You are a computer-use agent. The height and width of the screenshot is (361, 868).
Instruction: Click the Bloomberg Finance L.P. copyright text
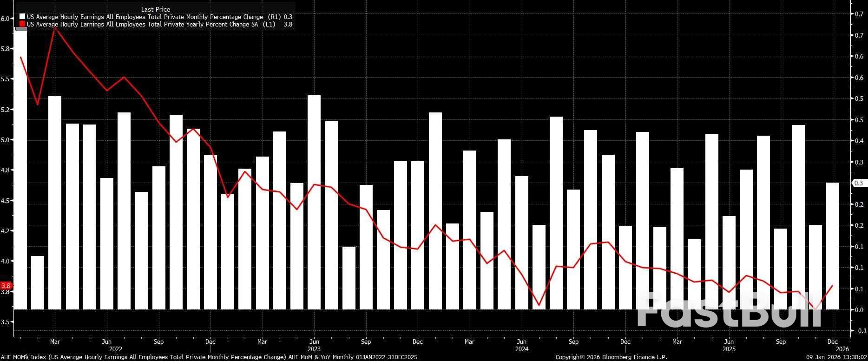click(x=611, y=357)
